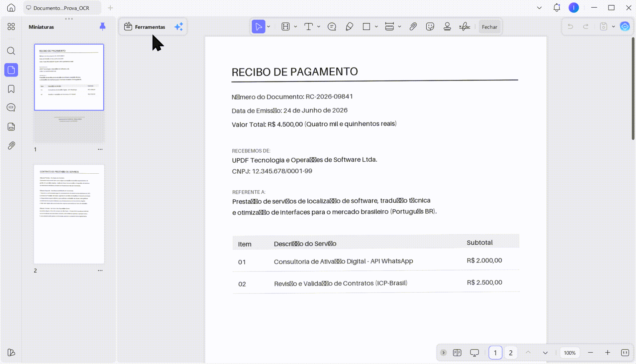
Task: Go to previous page arrow
Action: [x=528, y=353]
